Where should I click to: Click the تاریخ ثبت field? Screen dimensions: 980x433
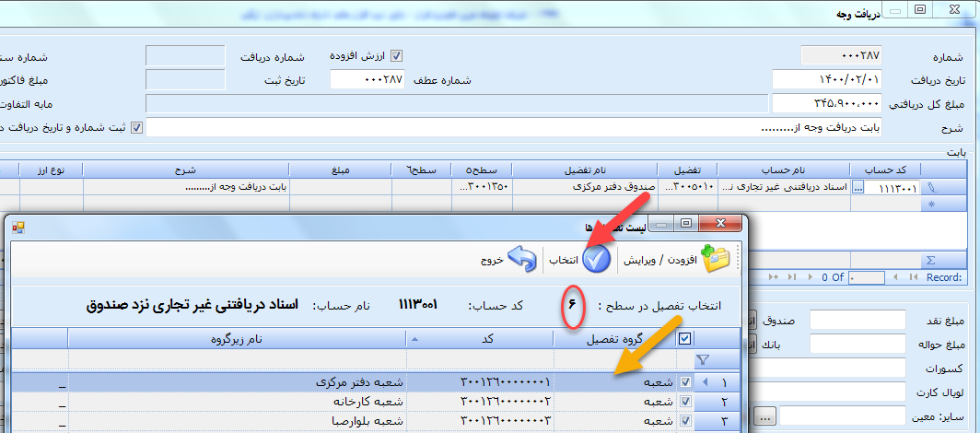[x=185, y=79]
